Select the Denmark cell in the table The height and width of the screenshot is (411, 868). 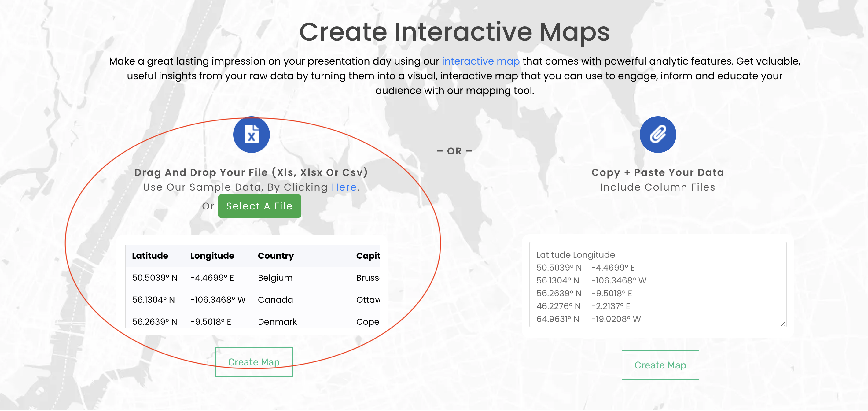(x=277, y=322)
